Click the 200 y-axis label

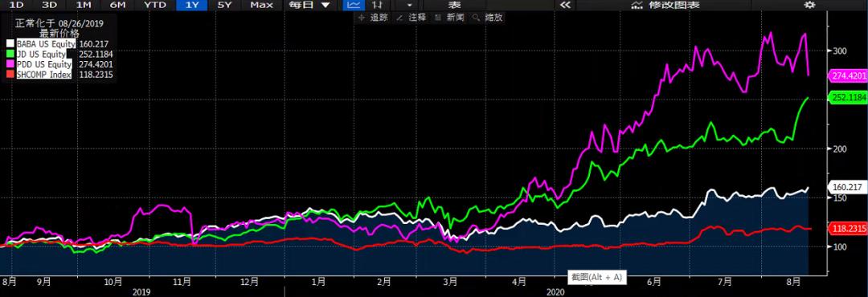point(840,148)
